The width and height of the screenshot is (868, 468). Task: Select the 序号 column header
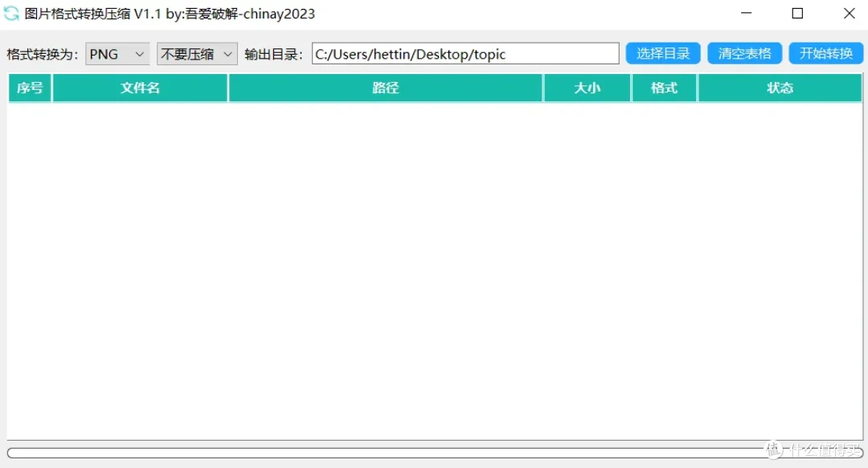click(30, 88)
